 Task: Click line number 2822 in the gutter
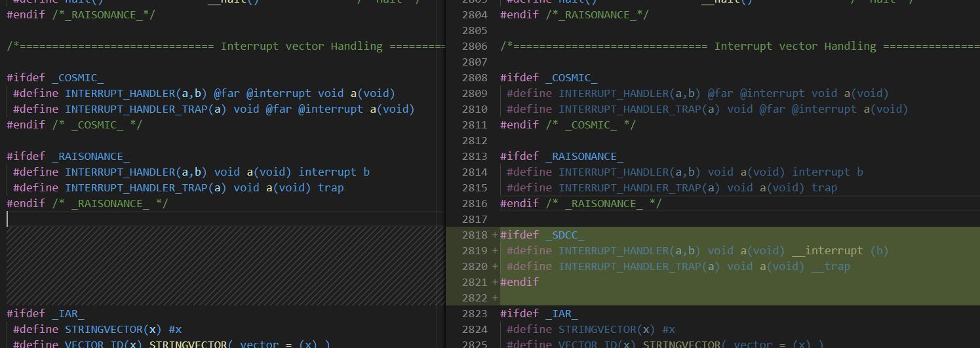475,298
